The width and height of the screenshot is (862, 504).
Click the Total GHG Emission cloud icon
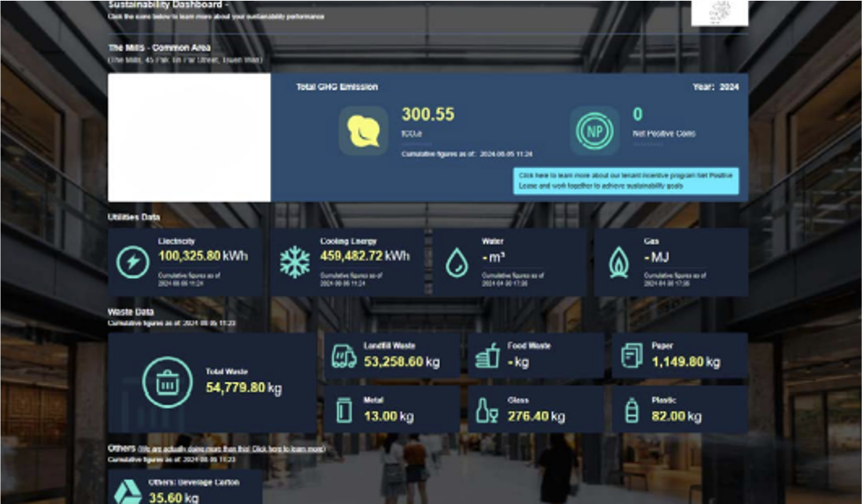(363, 131)
